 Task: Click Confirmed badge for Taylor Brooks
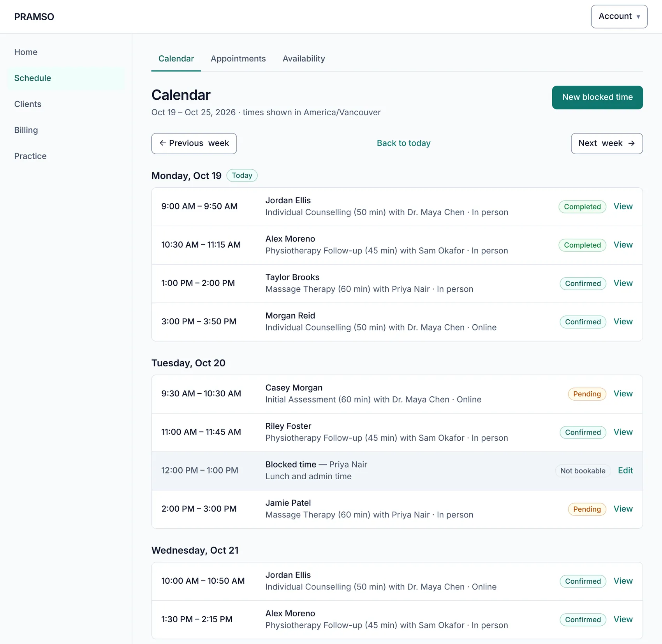click(583, 283)
